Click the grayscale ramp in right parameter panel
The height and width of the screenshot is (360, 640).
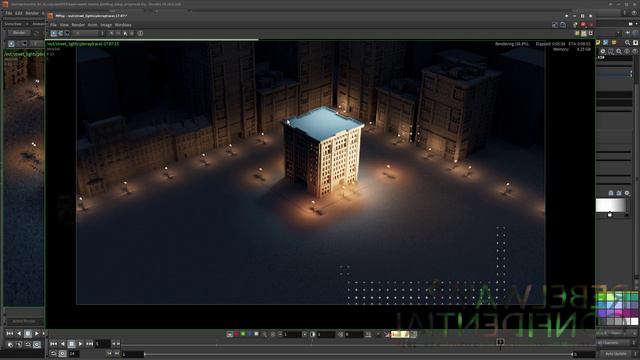(x=610, y=205)
